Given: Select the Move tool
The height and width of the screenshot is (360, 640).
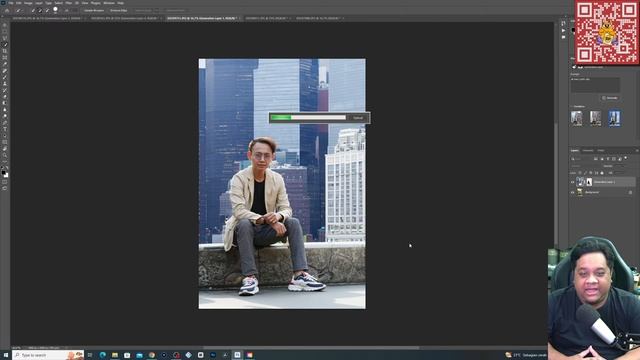Looking at the screenshot, I should [5, 25].
